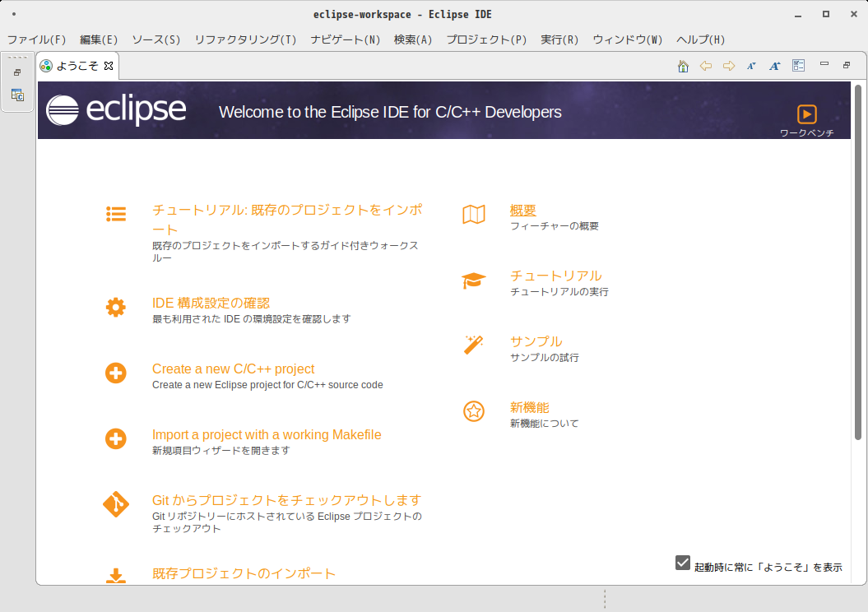Open the 実行(R) menu
The image size is (868, 612).
click(559, 39)
